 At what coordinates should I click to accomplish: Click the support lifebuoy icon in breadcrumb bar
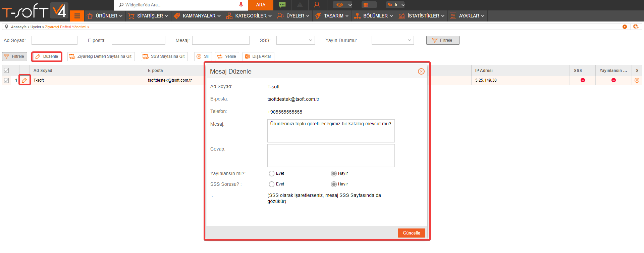point(636,27)
